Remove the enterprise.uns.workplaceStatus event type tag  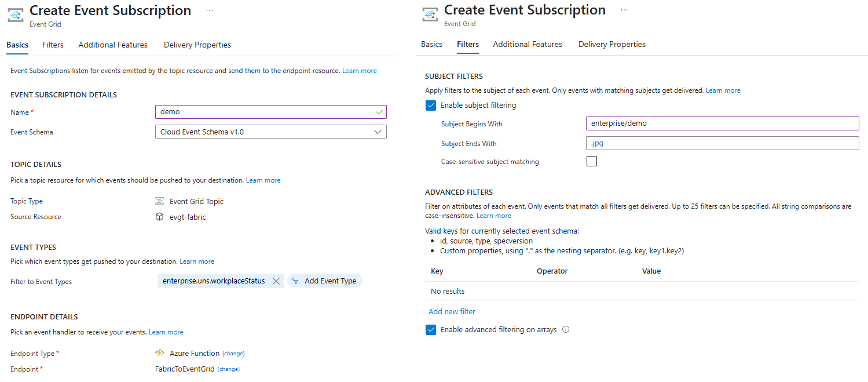(x=276, y=281)
